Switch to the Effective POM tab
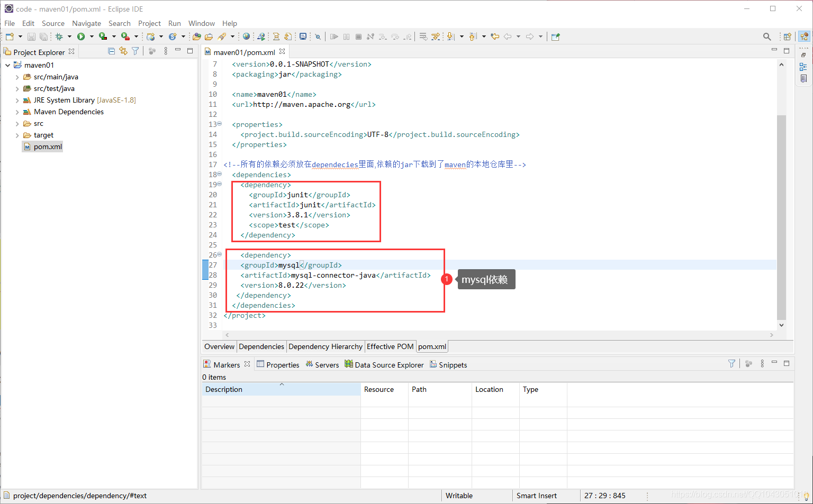Image resolution: width=813 pixels, height=504 pixels. pyautogui.click(x=390, y=346)
